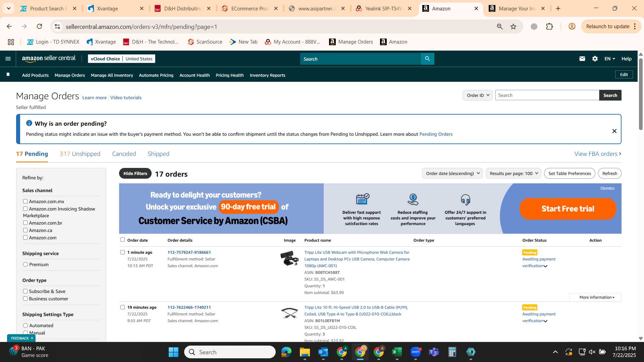This screenshot has width=644, height=362.
Task: Check the Amazon.com.br sales channel filter
Action: 25,223
